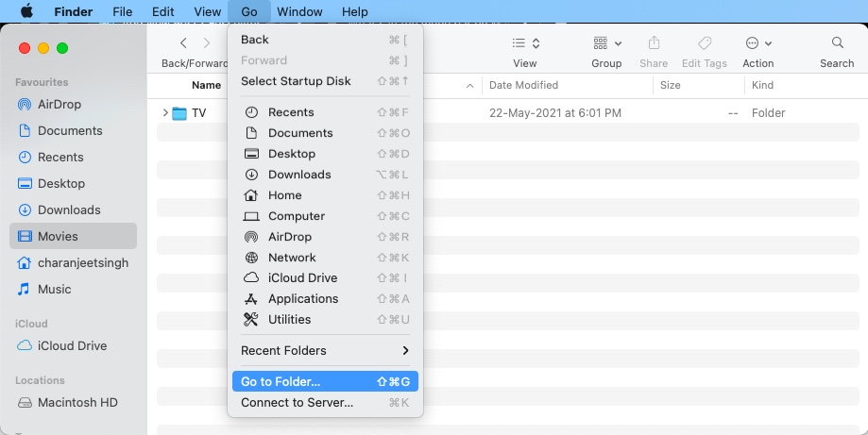Go back with the toolbar Back arrow
The image size is (868, 435).
(x=183, y=43)
